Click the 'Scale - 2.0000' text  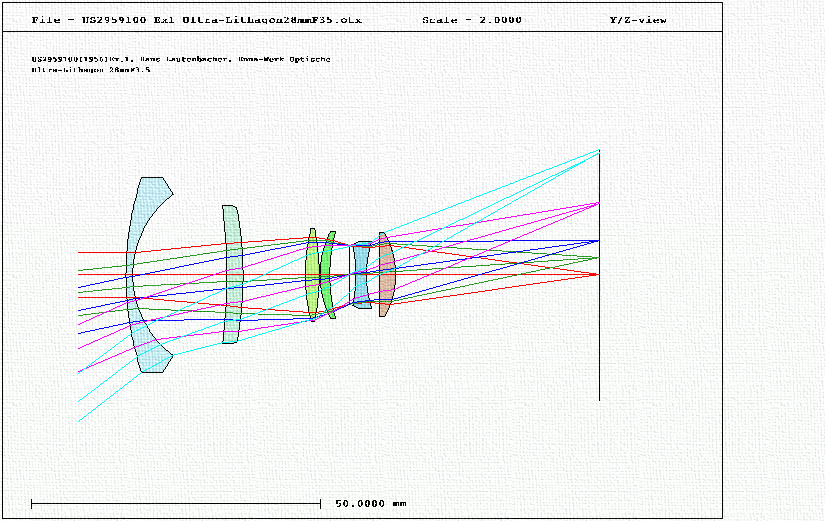(x=472, y=20)
